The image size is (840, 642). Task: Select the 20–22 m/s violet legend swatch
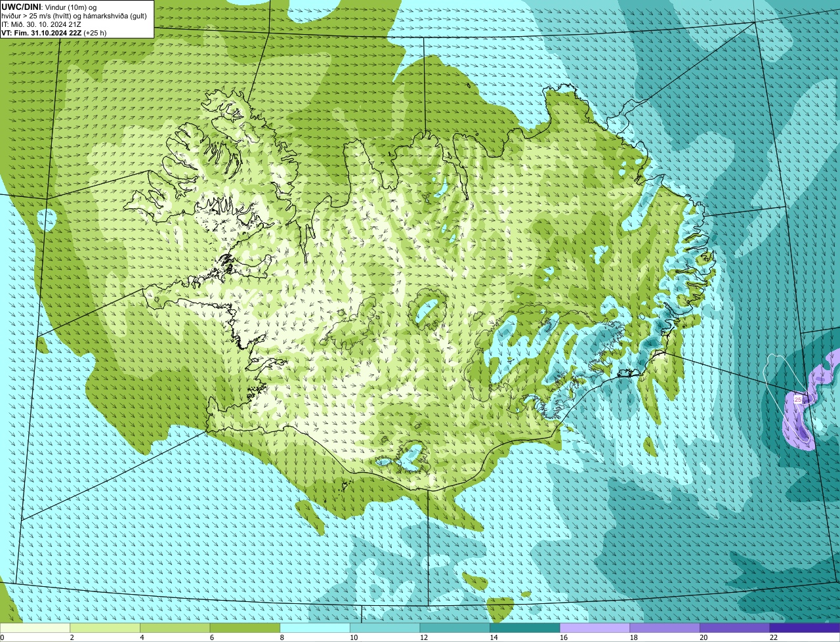click(735, 628)
